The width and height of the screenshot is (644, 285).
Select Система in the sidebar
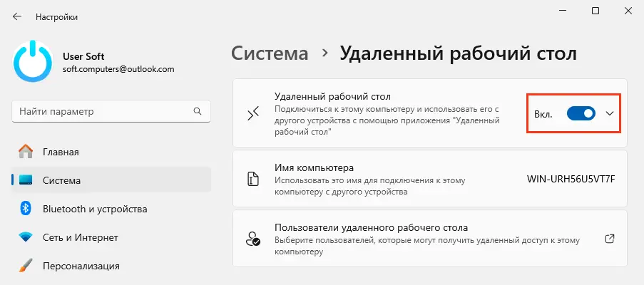coord(61,180)
